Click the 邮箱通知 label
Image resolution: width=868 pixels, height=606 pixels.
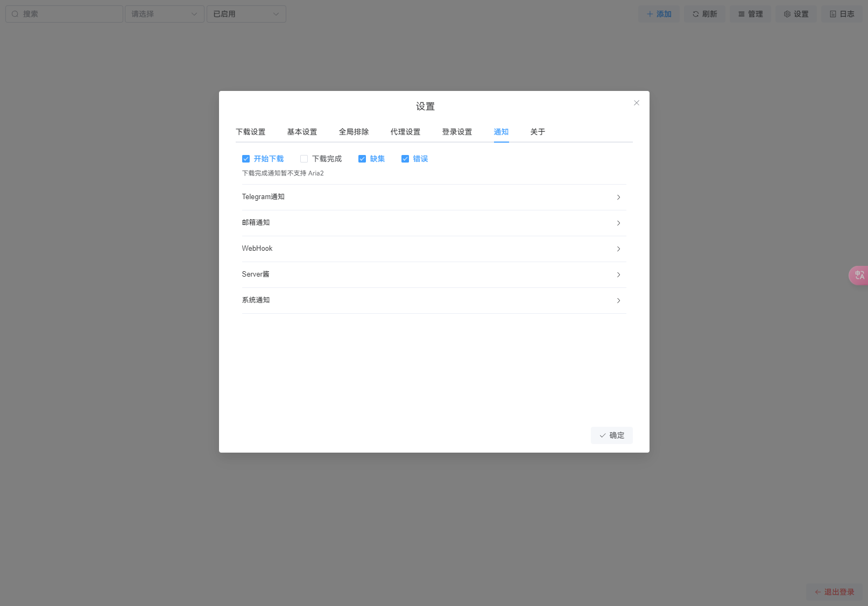pyautogui.click(x=256, y=223)
